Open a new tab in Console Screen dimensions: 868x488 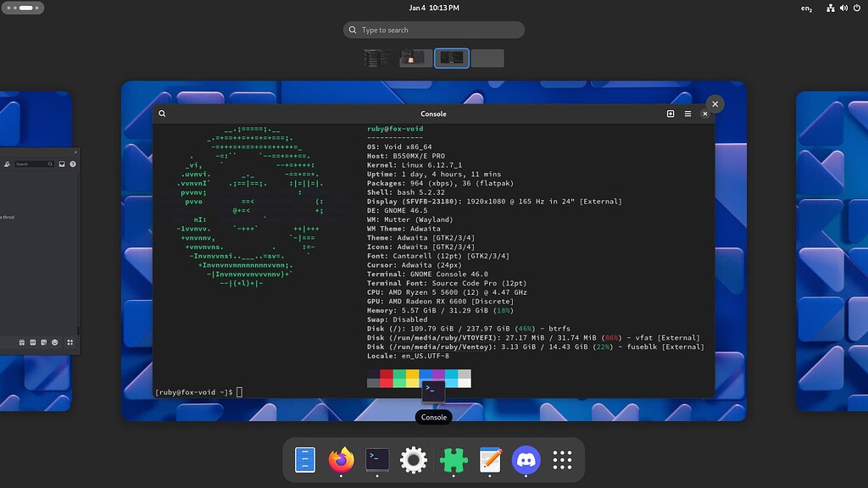[x=670, y=114]
